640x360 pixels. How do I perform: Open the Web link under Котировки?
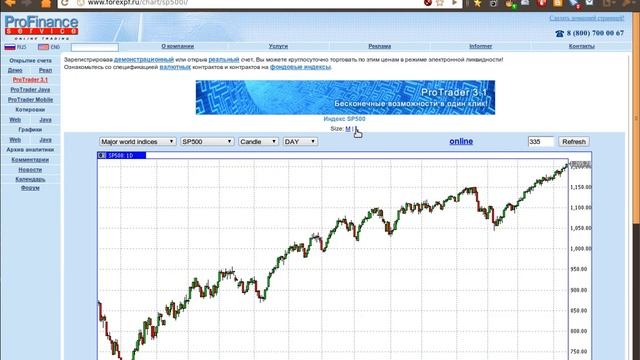tap(15, 120)
